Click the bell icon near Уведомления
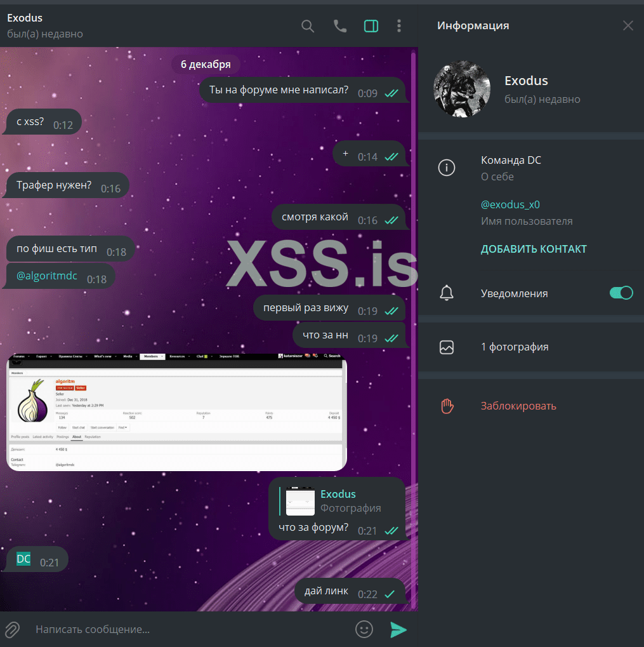The width and height of the screenshot is (644, 647). pos(447,293)
